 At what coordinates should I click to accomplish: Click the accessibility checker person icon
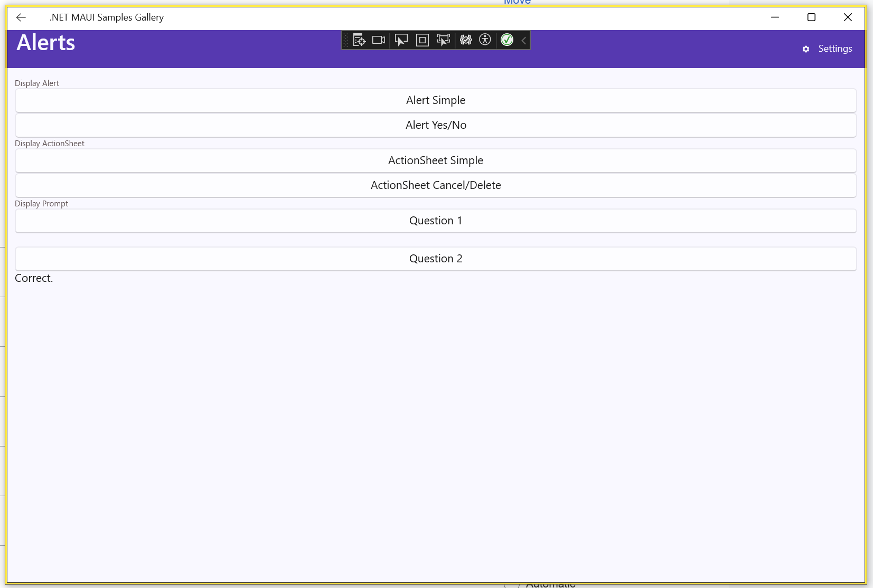[x=485, y=40]
